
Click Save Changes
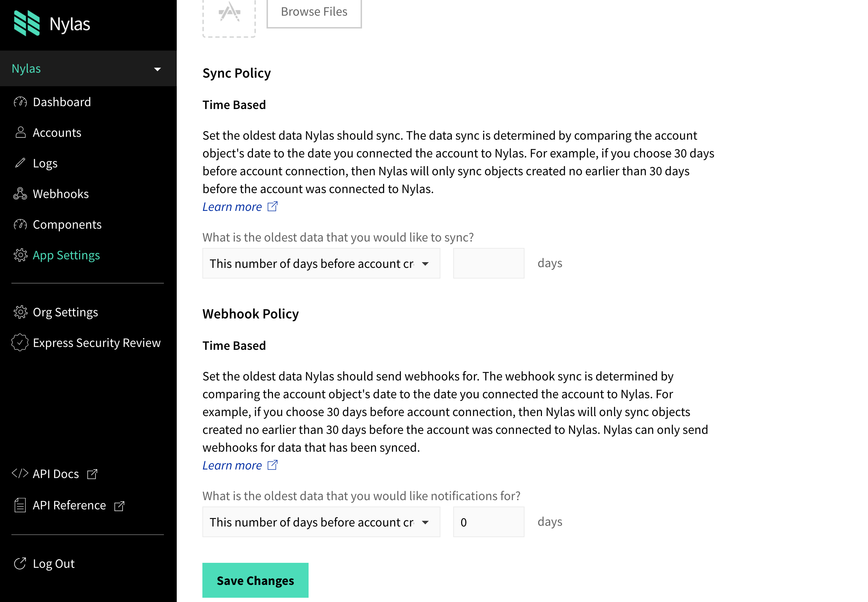pyautogui.click(x=255, y=581)
